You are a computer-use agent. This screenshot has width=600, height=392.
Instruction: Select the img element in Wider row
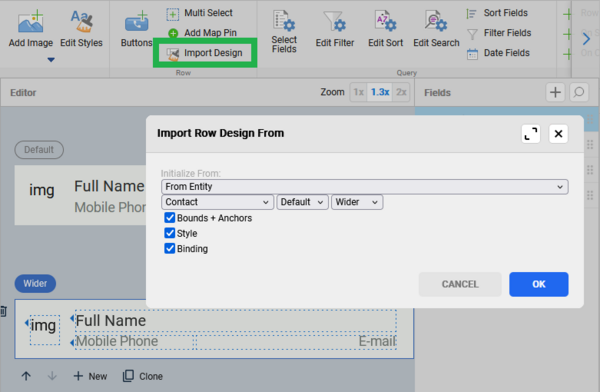(x=45, y=330)
